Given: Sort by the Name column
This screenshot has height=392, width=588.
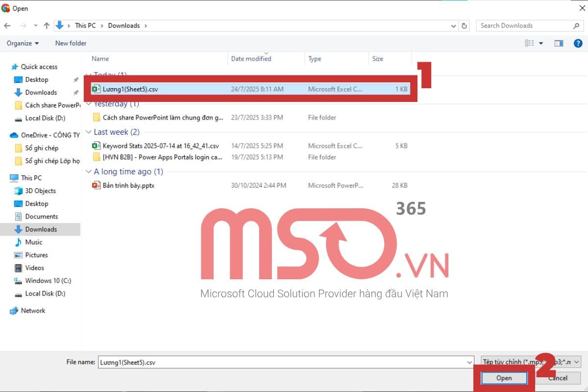Looking at the screenshot, I should click(x=100, y=59).
